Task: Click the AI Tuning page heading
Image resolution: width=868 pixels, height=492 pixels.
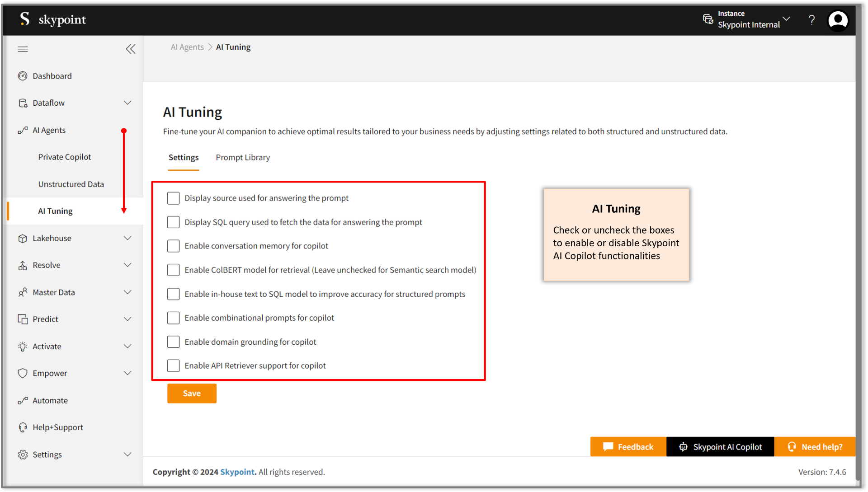Action: 193,112
